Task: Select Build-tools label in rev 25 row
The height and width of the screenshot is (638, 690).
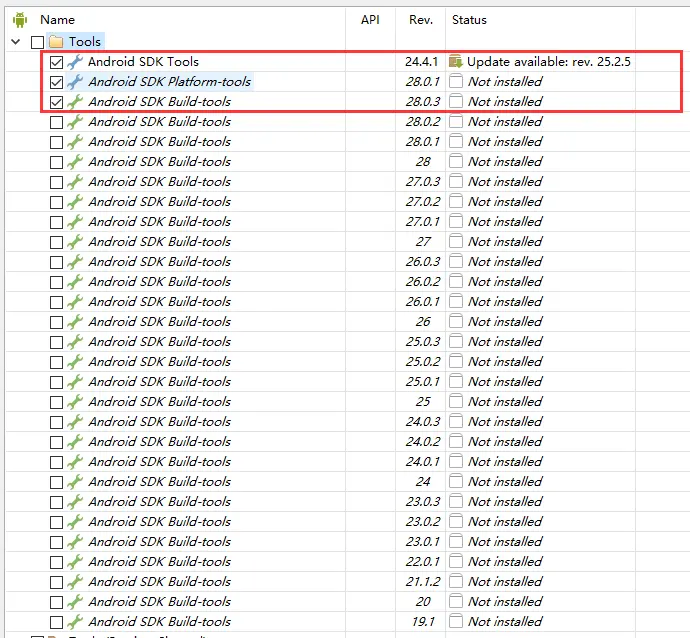Action: 160,402
